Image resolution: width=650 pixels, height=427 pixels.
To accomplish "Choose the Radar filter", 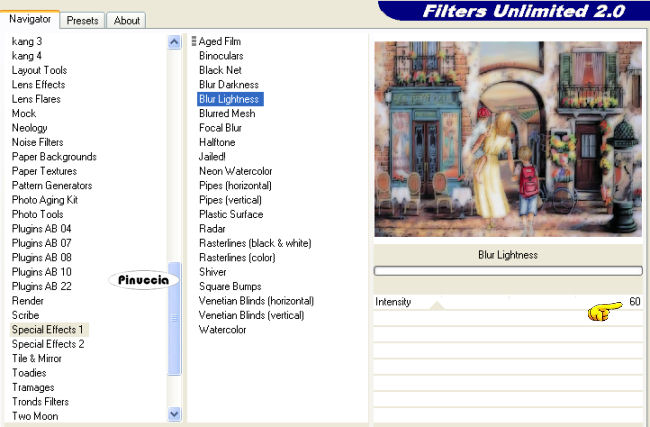I will 212,229.
